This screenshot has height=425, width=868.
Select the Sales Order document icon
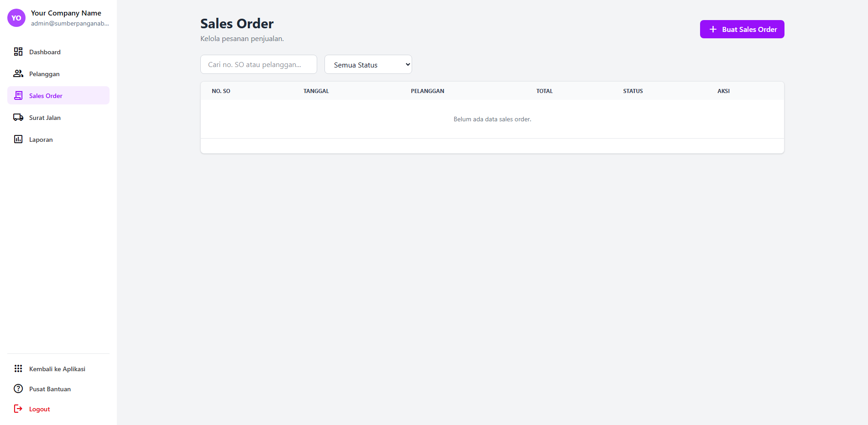click(x=18, y=95)
